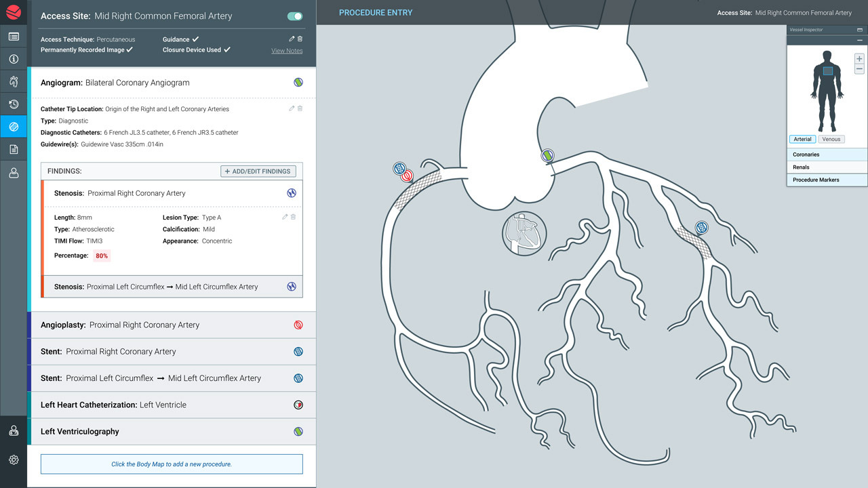Switch body map to Venous view
This screenshot has width=868, height=488.
831,139
